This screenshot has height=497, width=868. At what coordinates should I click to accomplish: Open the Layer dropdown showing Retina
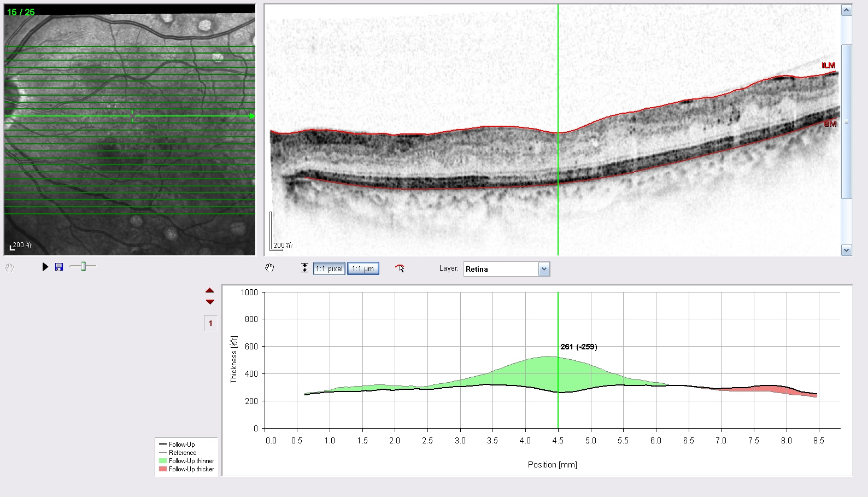[507, 269]
